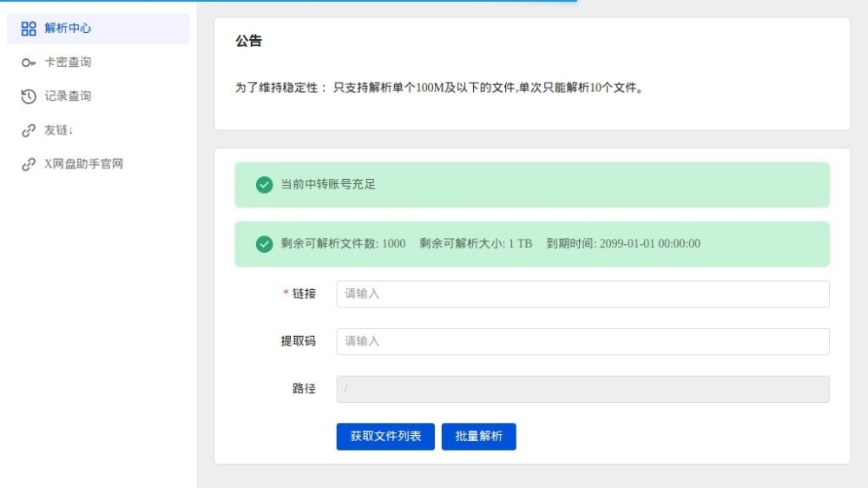This screenshot has width=868, height=488.
Task: Go to 卡密查询 in the sidebar
Action: 68,63
